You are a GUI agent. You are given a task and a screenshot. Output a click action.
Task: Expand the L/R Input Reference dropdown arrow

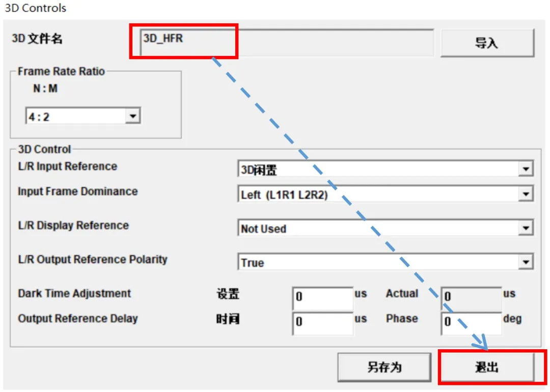pos(525,170)
